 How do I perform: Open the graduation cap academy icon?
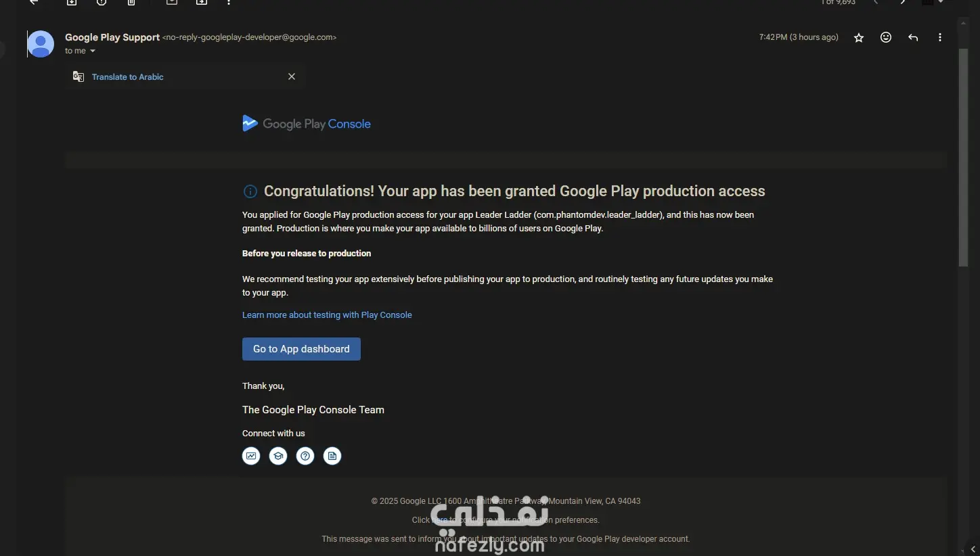pos(278,456)
